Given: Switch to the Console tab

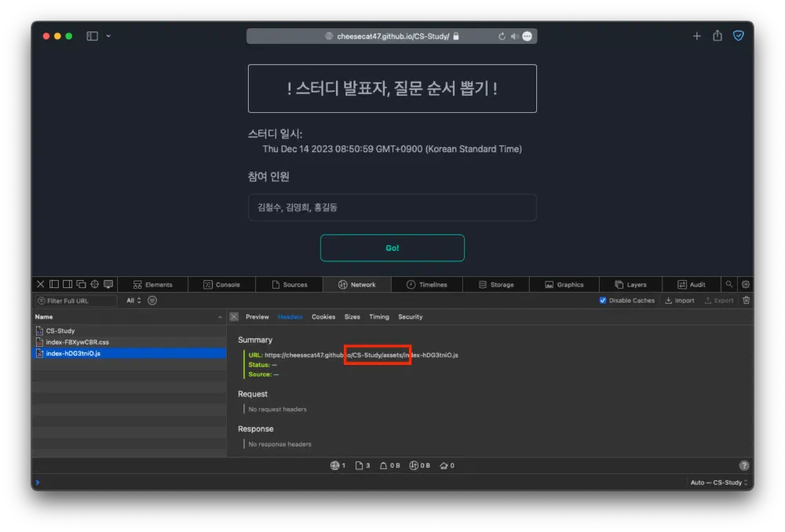Looking at the screenshot, I should coord(222,283).
